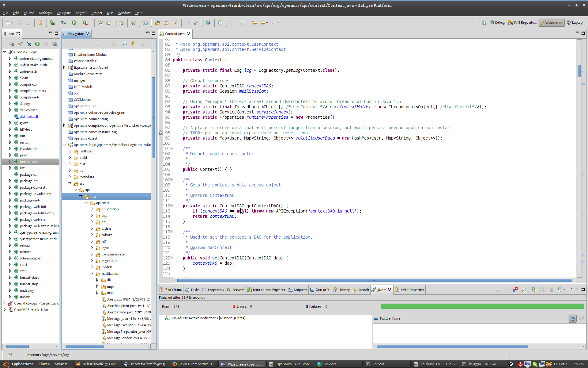Collapse the OpenMRS-logic Ant project node
The width and height of the screenshot is (588, 368).
tap(5, 52)
